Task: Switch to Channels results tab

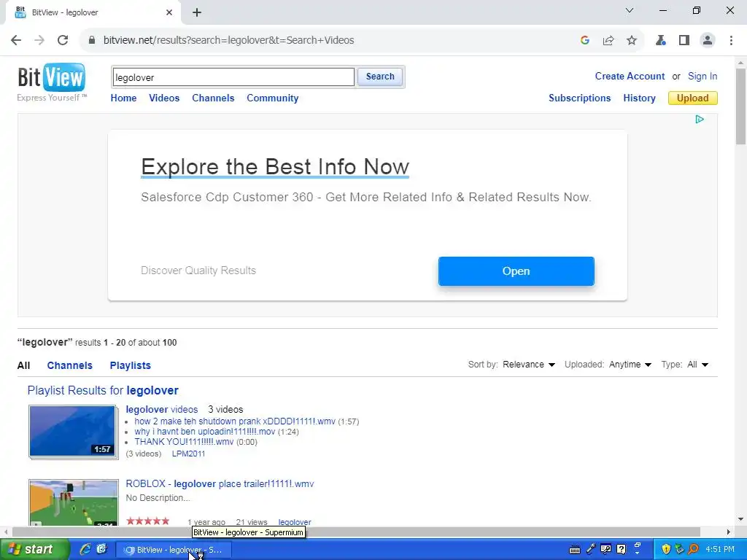Action: pyautogui.click(x=69, y=366)
